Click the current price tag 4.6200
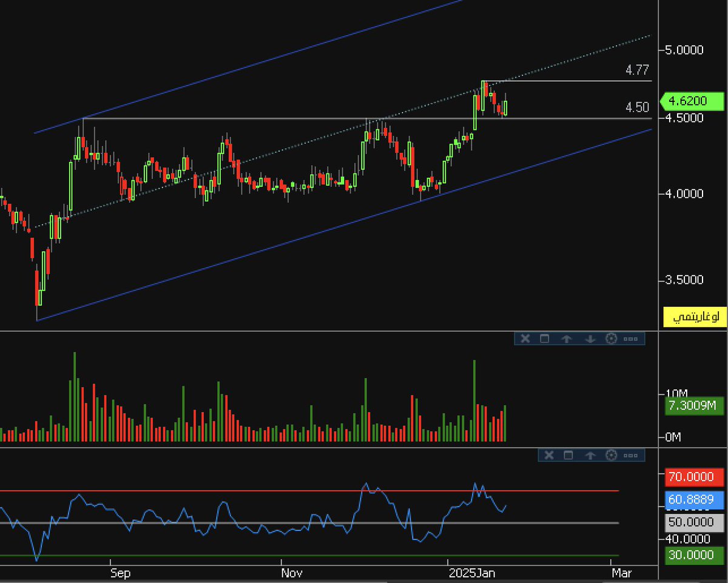Viewport: 728px width, 583px height. pyautogui.click(x=693, y=101)
